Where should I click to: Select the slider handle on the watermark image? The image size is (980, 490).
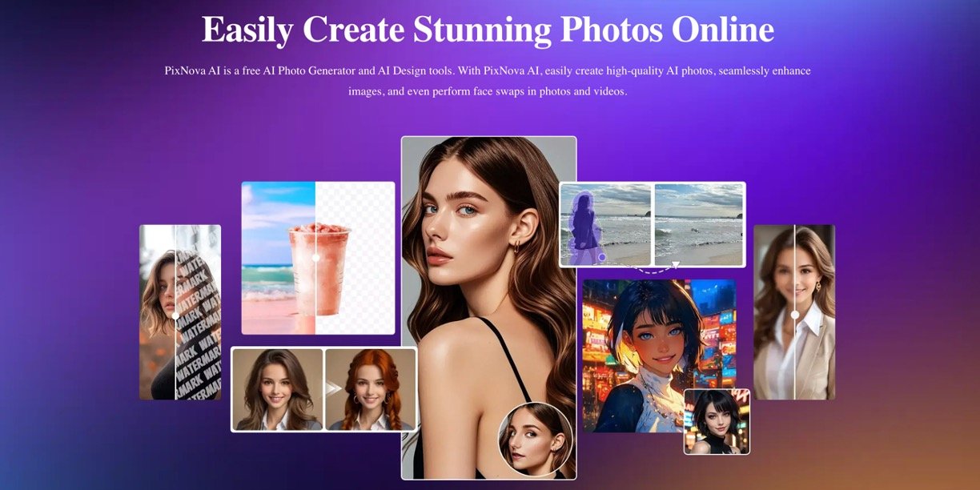(x=175, y=316)
